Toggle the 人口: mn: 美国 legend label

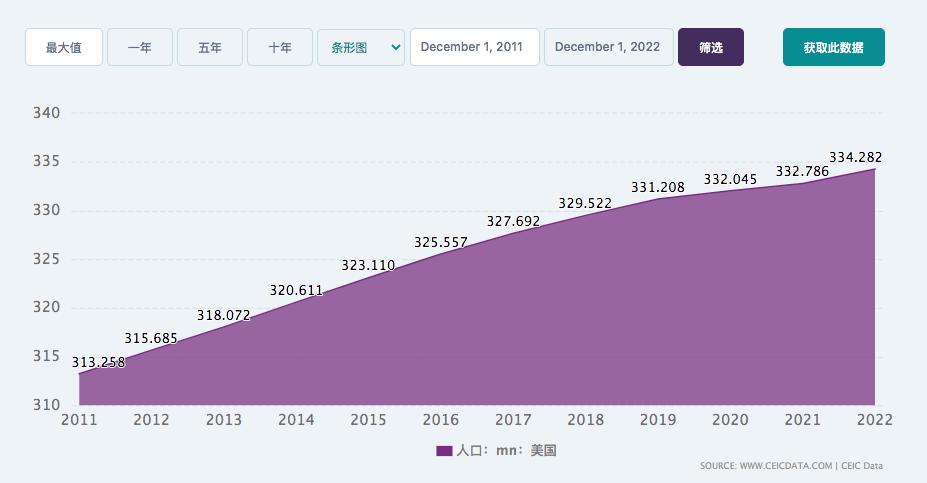click(x=507, y=450)
